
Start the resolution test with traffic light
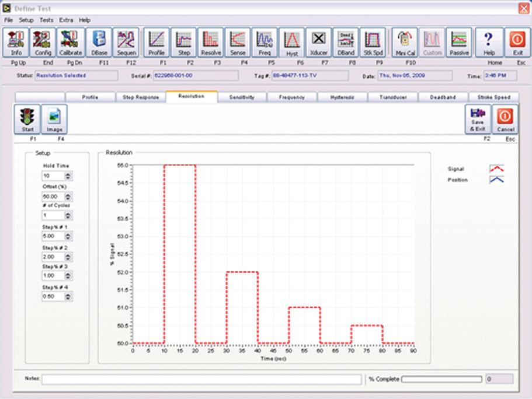pos(27,119)
